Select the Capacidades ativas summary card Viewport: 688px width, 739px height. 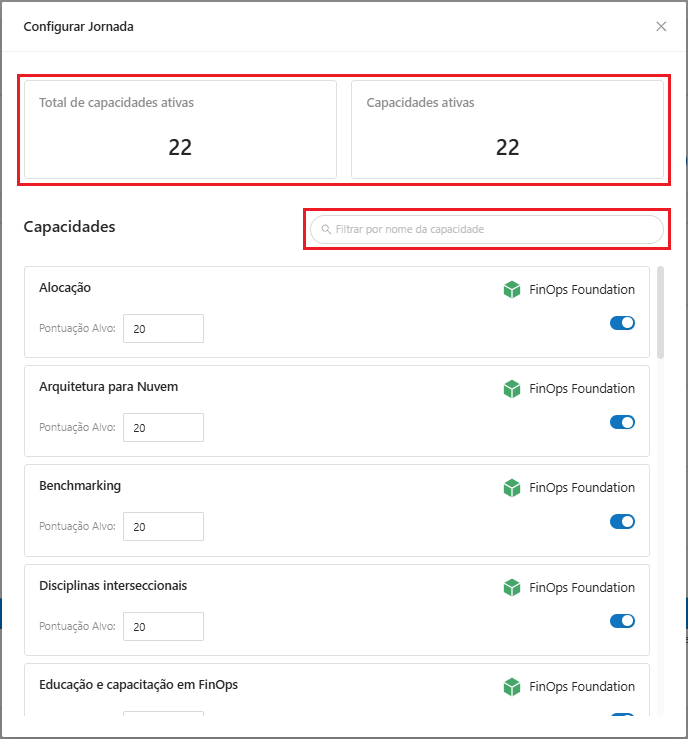[x=507, y=130]
